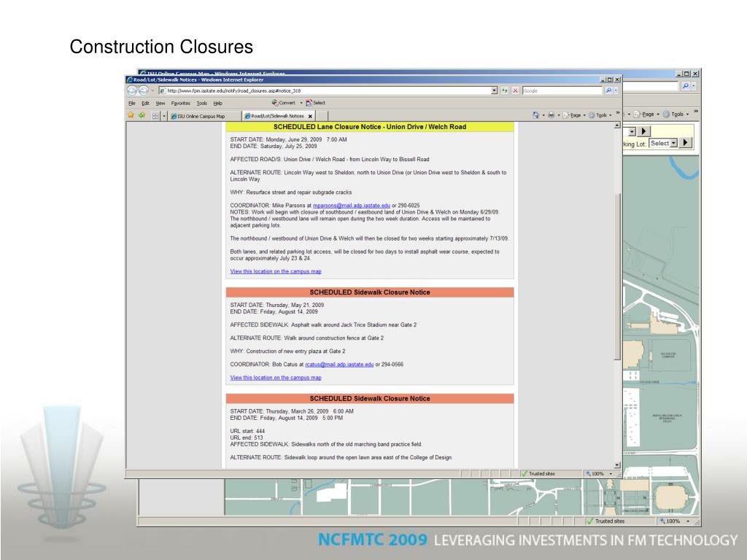Click the Home icon in command bar

536,115
